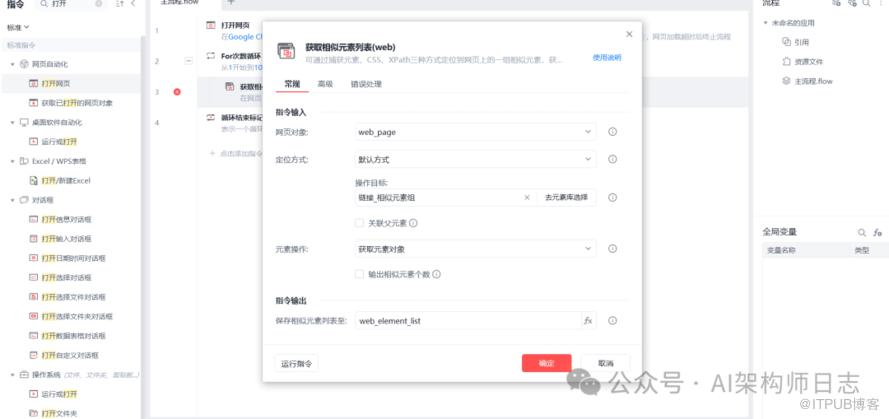The width and height of the screenshot is (889, 419).
Task: Switch to the 错误处理 tab
Action: [x=366, y=84]
